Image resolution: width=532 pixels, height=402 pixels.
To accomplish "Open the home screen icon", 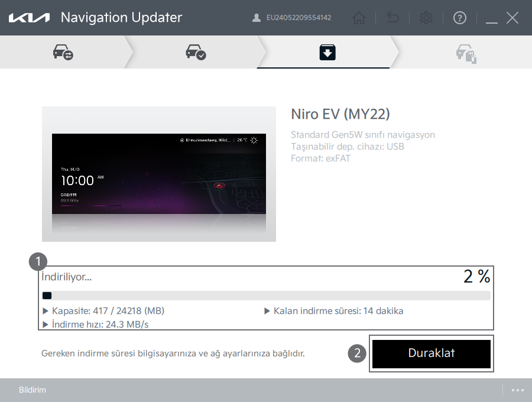I will click(x=359, y=18).
